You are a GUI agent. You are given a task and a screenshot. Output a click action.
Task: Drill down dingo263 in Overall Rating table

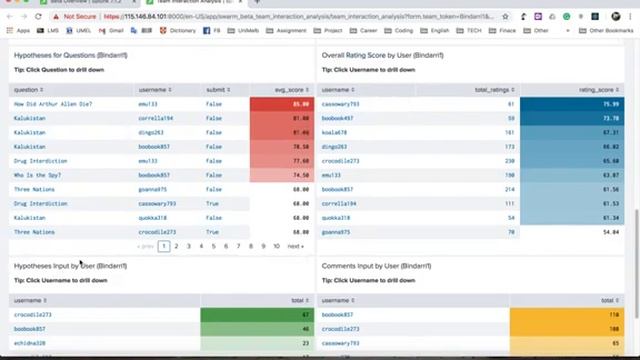(334, 147)
